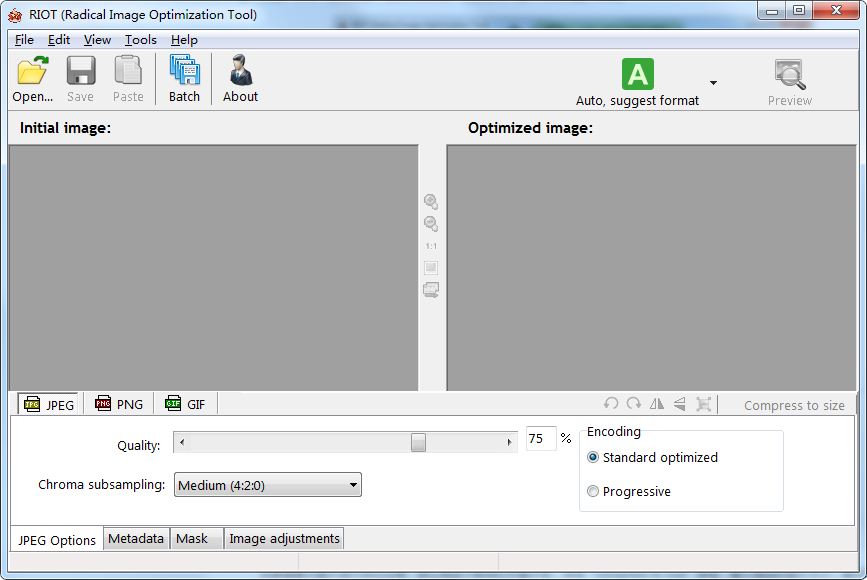
Task: Click Compress to size button
Action: point(794,405)
